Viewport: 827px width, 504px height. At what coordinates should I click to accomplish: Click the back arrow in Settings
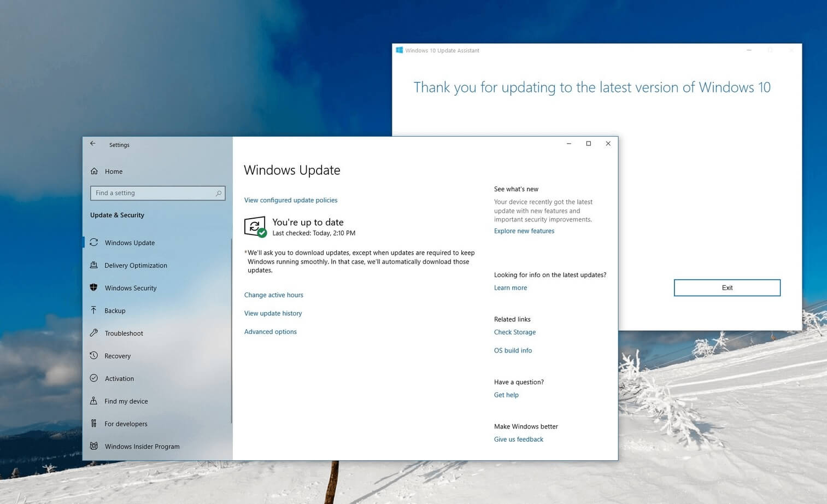pos(92,143)
